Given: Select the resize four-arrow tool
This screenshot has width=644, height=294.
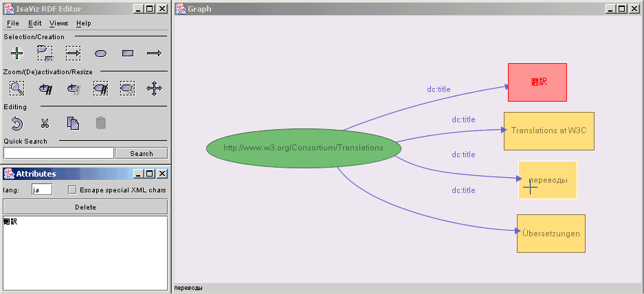Looking at the screenshot, I should click(x=154, y=88).
